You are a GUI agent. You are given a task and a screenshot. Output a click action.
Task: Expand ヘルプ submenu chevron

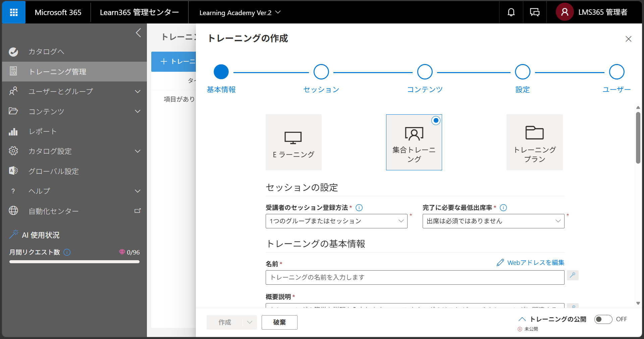click(138, 191)
